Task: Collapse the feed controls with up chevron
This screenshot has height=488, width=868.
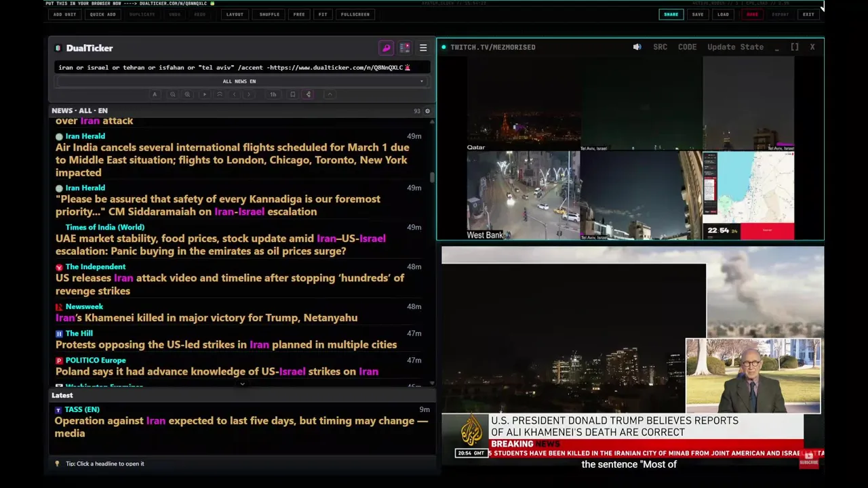Action: (330, 94)
